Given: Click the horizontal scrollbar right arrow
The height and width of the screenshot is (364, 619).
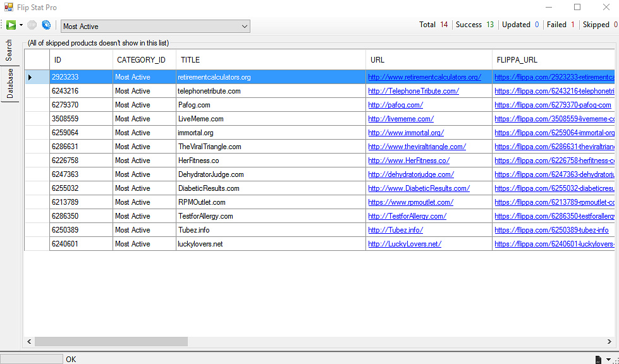Looking at the screenshot, I should (x=609, y=341).
